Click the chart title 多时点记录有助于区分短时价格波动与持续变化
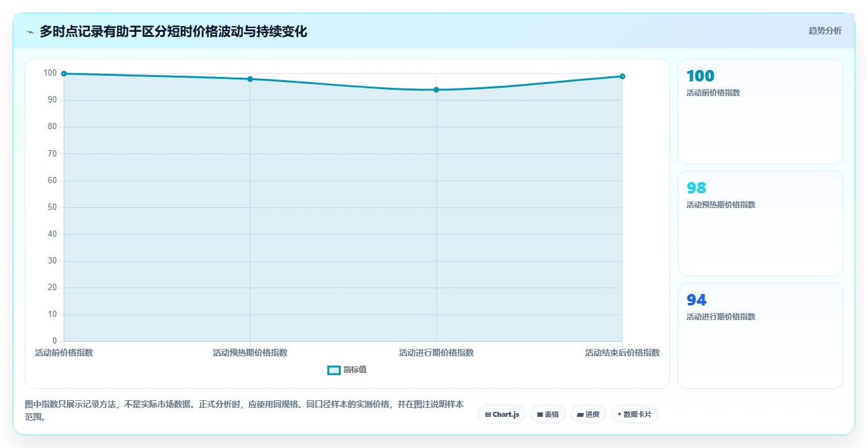This screenshot has width=868, height=448. [173, 31]
